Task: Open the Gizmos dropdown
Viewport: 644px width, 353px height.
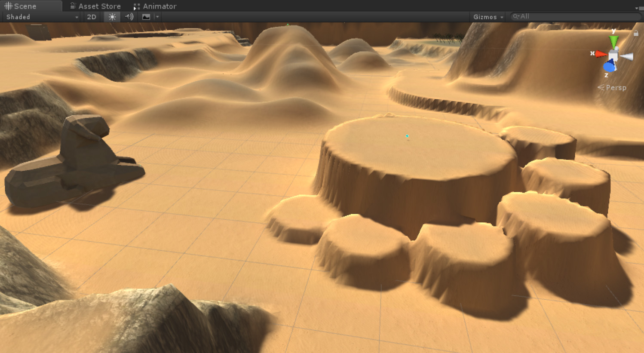Action: 488,17
